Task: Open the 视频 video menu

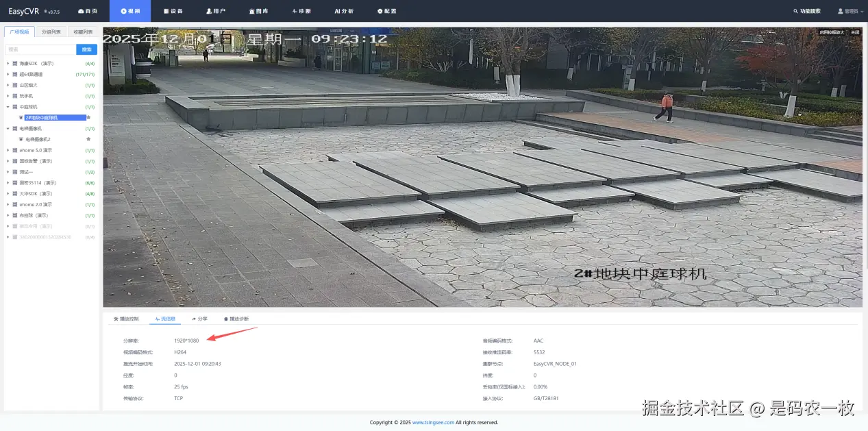Action: (x=130, y=11)
